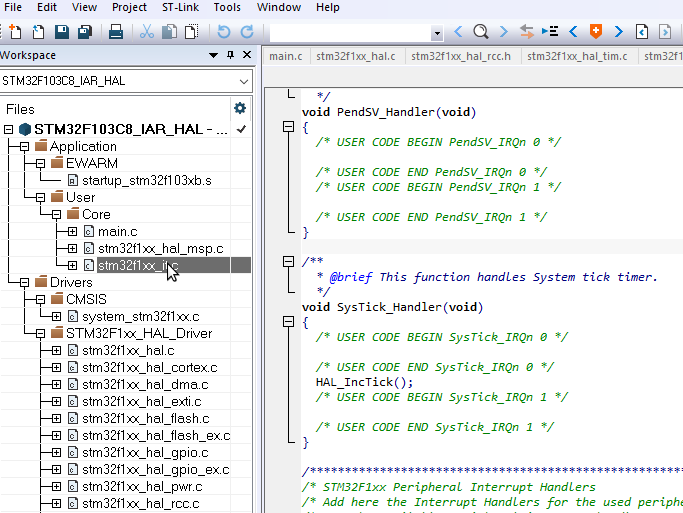This screenshot has width=683, height=513.
Task: Select stm32f1xx_hal_gpio.c file
Action: point(145,453)
